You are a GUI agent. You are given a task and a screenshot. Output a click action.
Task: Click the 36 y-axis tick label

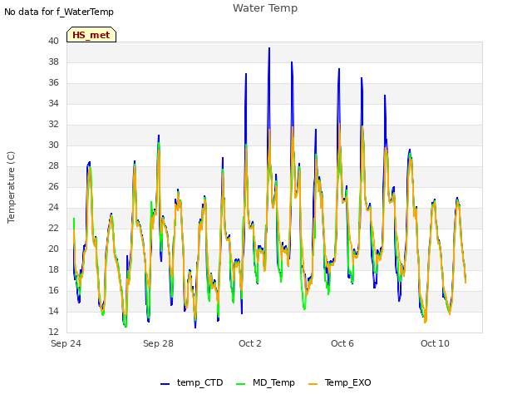[x=53, y=82]
